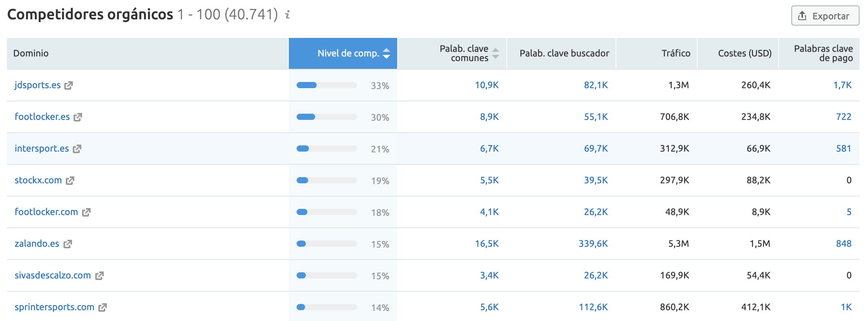This screenshot has height=321, width=868.
Task: Open 69,7K search keywords for intersport.es
Action: [596, 149]
